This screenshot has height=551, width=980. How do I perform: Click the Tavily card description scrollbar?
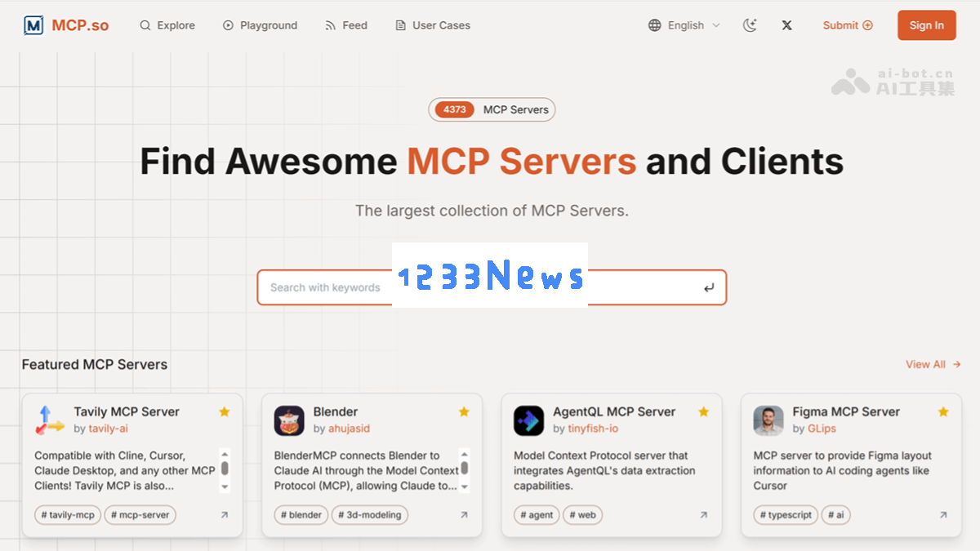point(225,471)
